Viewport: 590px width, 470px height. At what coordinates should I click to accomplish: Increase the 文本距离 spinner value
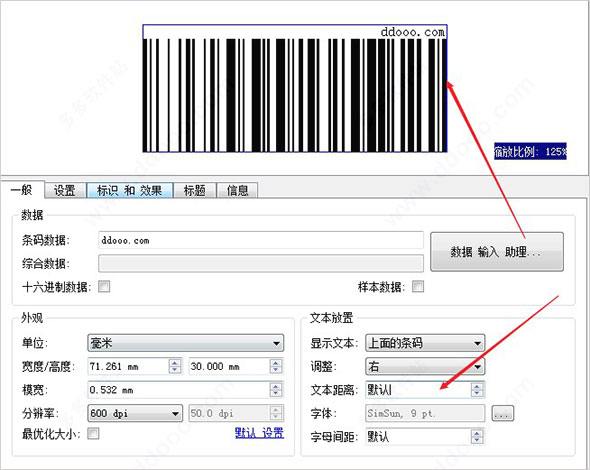tap(477, 386)
